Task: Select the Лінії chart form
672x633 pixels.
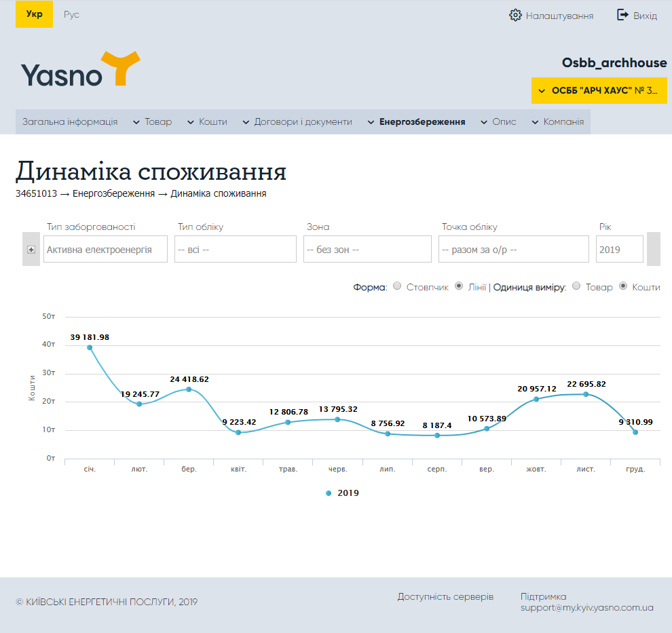Action: tap(459, 286)
